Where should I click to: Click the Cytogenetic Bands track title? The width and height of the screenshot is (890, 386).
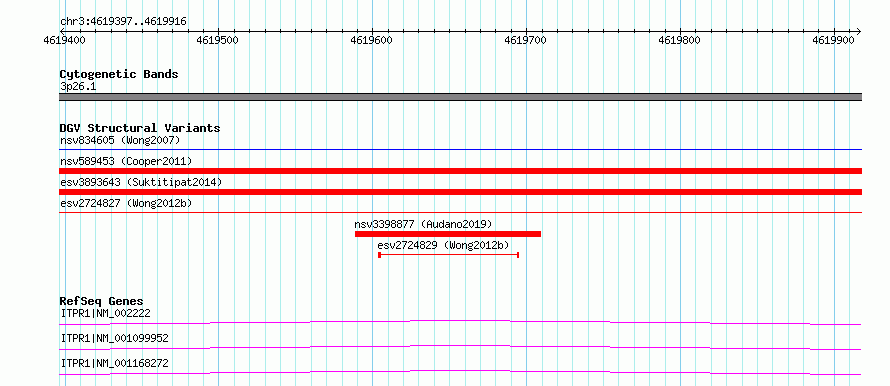119,74
